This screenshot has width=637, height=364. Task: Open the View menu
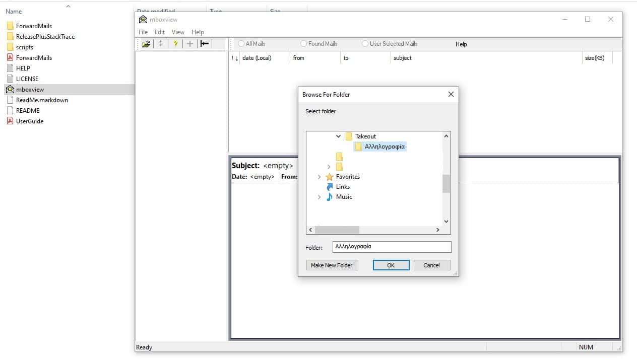(178, 32)
